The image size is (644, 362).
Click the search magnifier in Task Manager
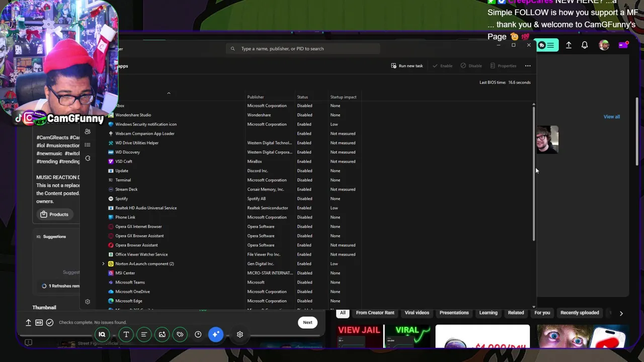pyautogui.click(x=232, y=49)
